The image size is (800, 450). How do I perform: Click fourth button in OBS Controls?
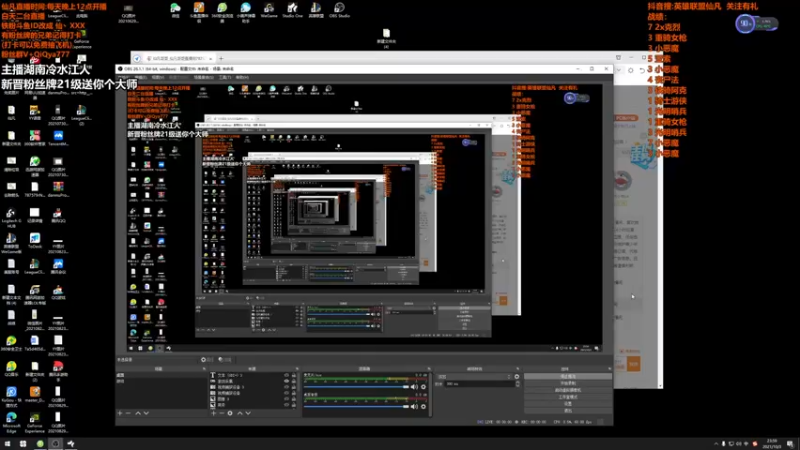click(568, 397)
